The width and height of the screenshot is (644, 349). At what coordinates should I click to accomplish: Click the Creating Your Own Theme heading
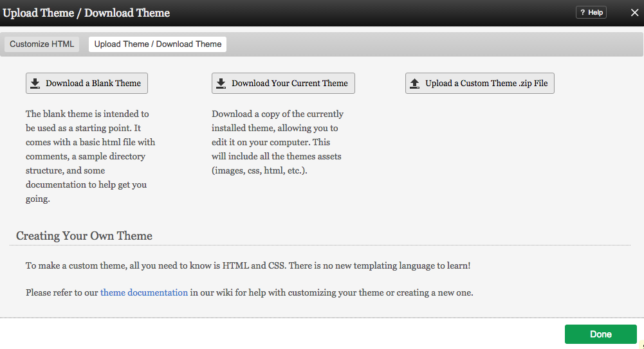(x=84, y=236)
